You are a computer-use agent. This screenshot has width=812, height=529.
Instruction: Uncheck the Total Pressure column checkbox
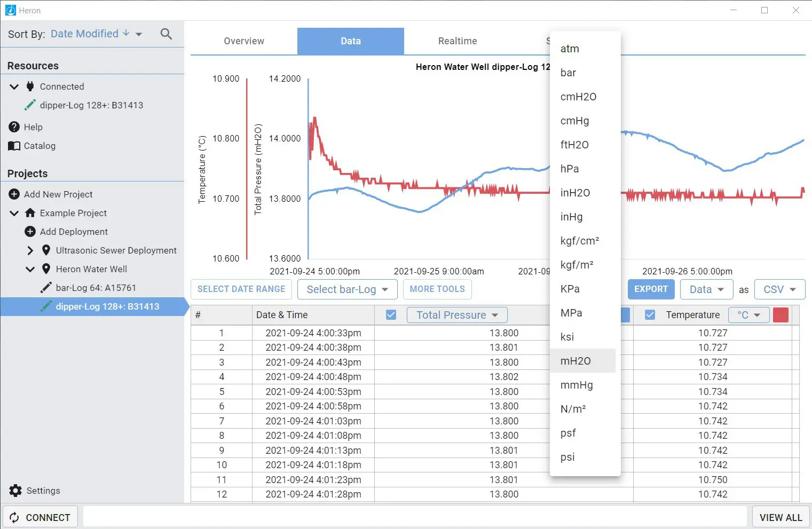[391, 315]
